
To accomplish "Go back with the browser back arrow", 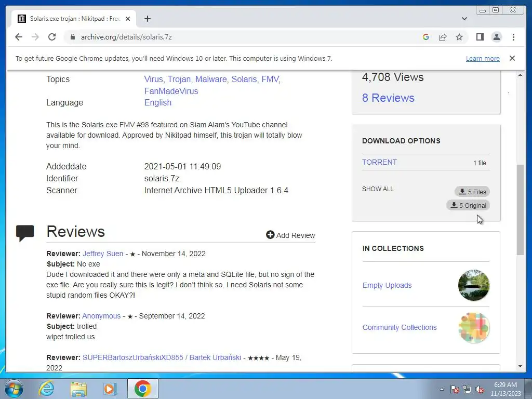I will point(19,37).
